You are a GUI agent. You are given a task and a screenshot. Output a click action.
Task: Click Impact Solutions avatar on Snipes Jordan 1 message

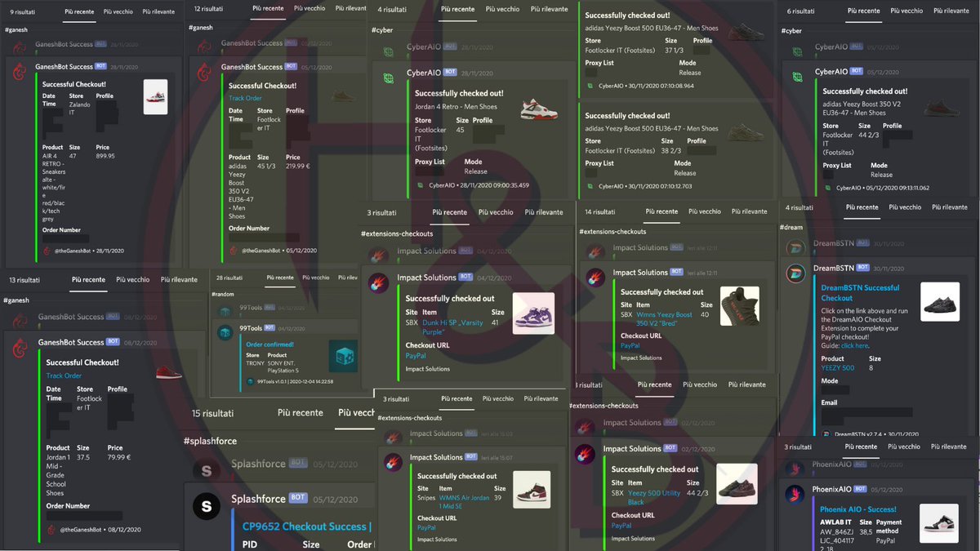394,461
